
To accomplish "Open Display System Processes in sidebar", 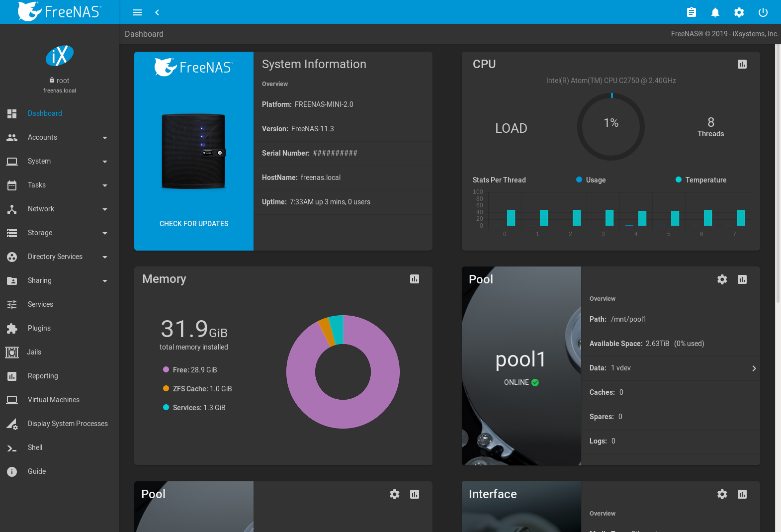I will click(60, 424).
